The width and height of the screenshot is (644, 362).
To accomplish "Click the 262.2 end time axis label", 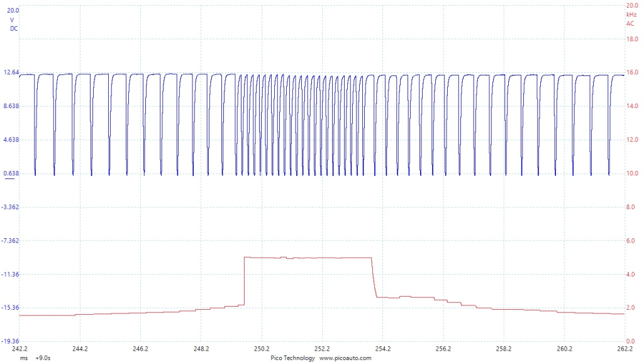I will [624, 349].
